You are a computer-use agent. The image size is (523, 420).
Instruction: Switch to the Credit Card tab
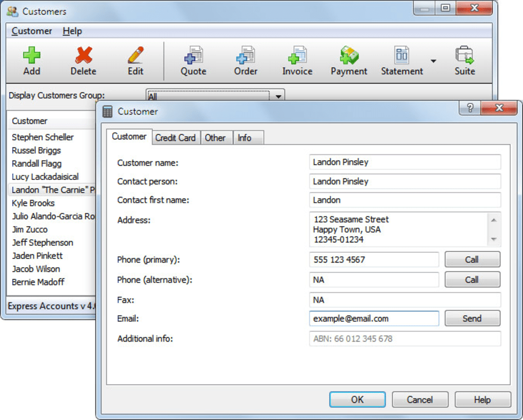(x=176, y=137)
